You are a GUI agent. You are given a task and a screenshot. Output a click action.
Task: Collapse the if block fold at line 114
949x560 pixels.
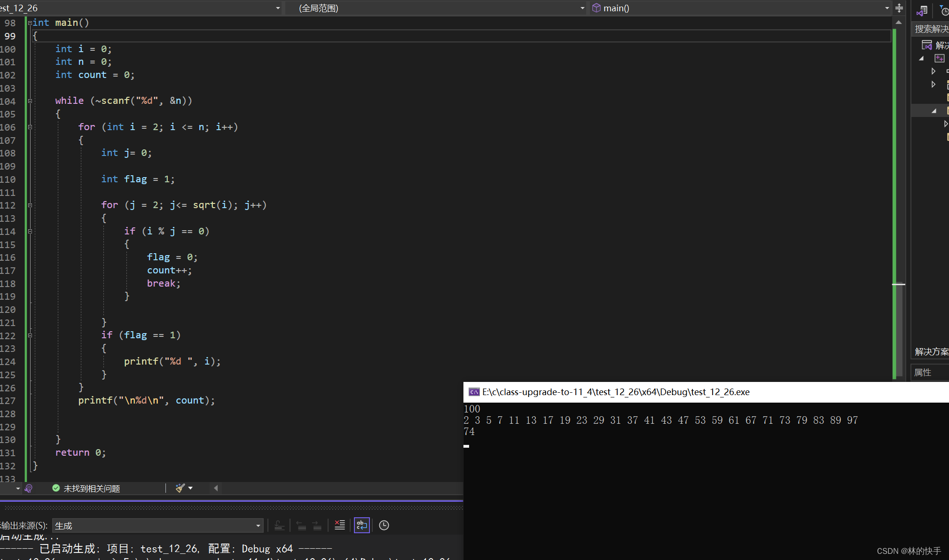coord(30,231)
